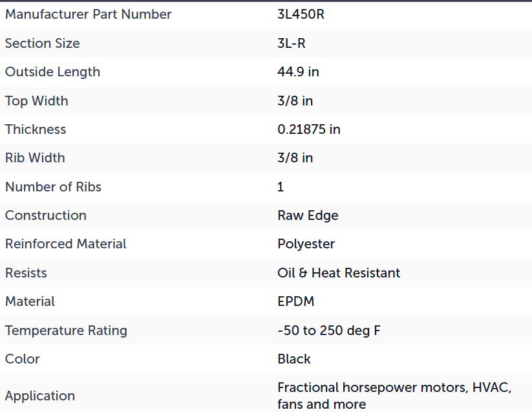532x412 pixels.
Task: Click the Temperature Rating label
Action: (x=66, y=331)
